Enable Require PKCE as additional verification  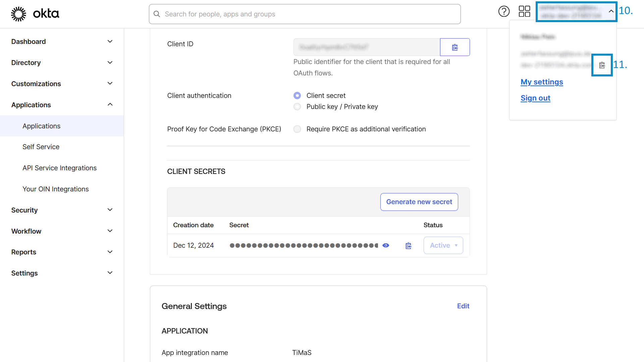tap(297, 129)
